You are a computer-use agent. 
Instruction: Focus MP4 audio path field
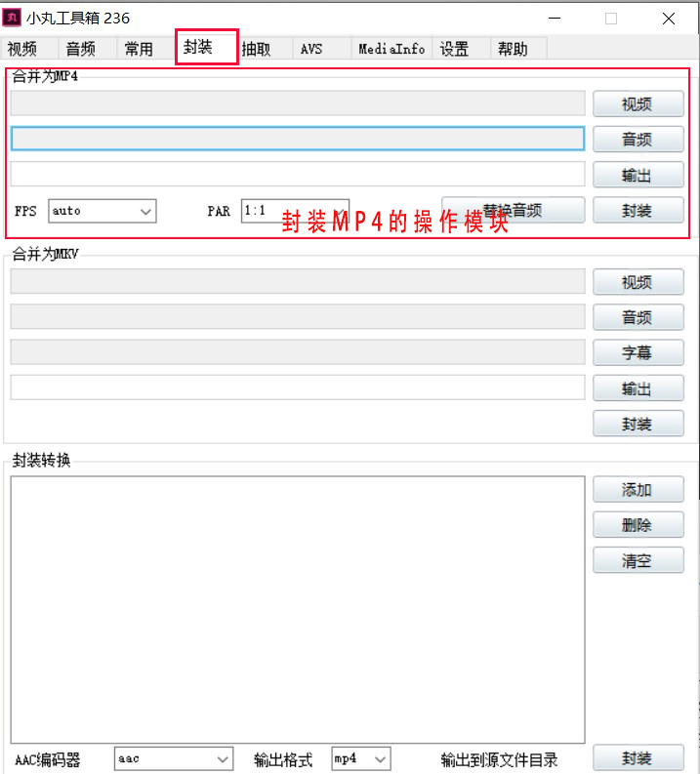pos(298,139)
